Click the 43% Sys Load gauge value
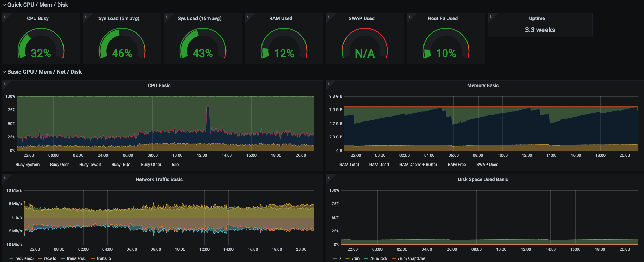Viewport: 644px width, 262px height. [203, 53]
